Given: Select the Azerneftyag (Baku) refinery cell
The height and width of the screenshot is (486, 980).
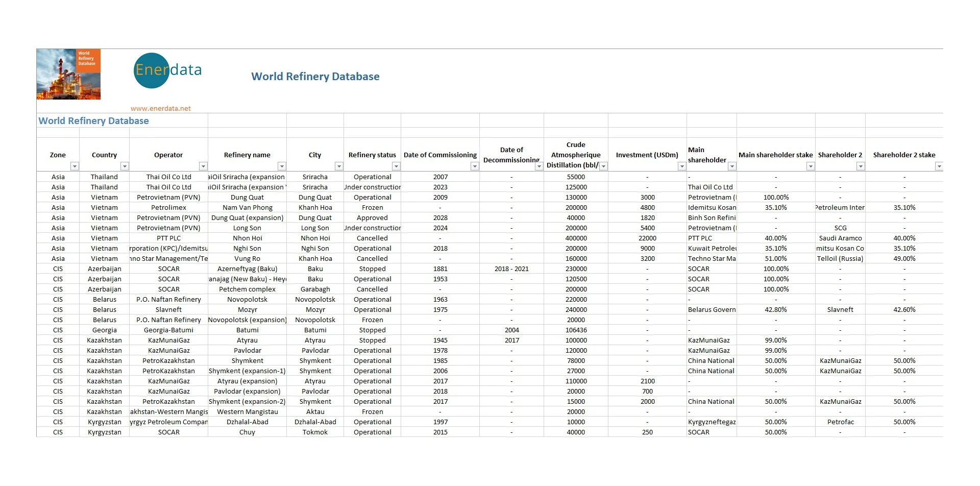Looking at the screenshot, I should click(247, 269).
